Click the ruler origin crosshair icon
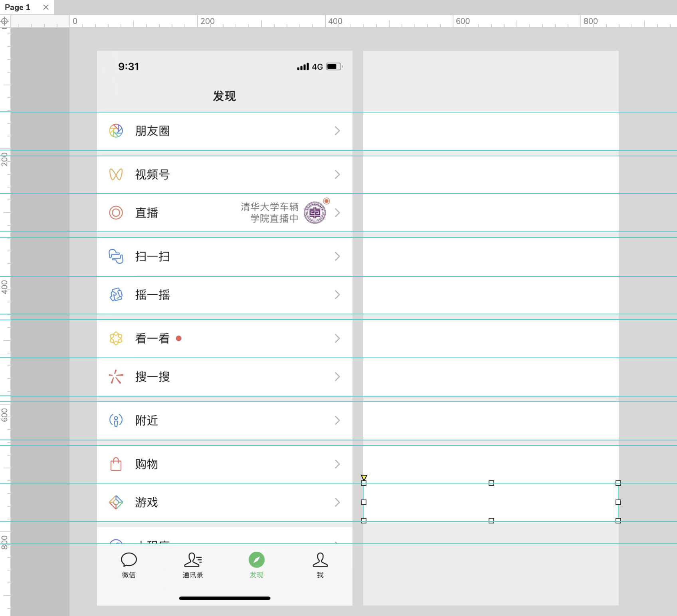 tap(4, 21)
